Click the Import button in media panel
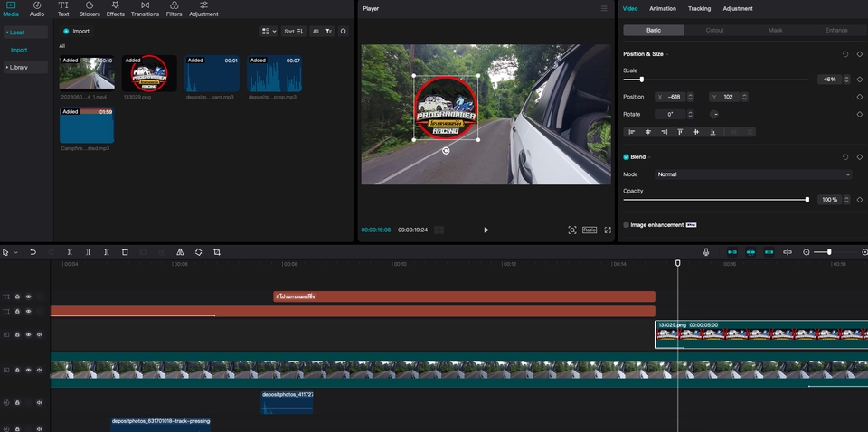 (x=76, y=32)
